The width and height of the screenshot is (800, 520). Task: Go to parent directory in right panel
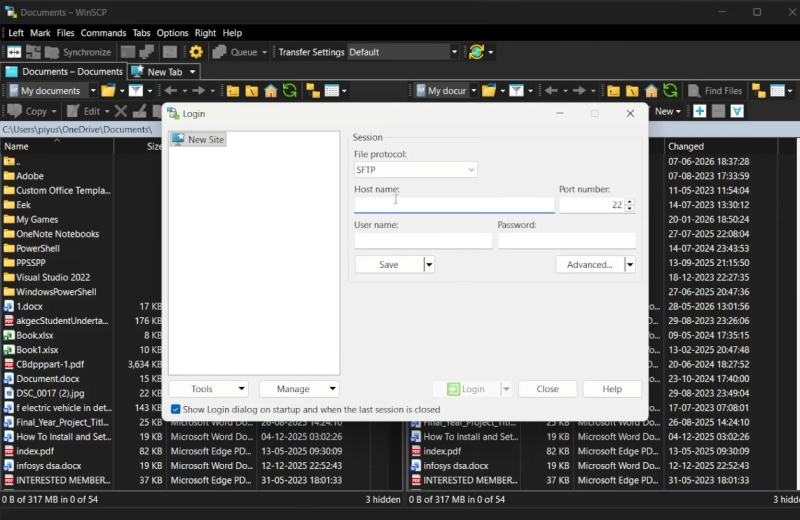point(613,91)
